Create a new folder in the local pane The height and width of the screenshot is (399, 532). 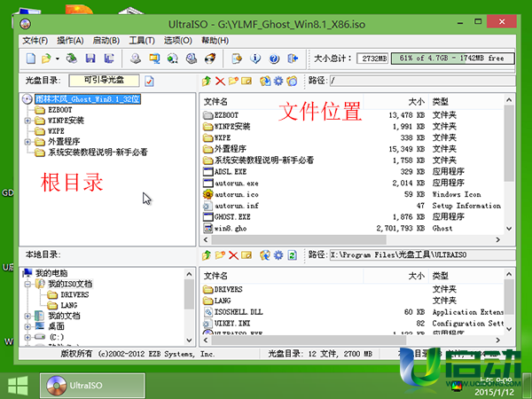[x=220, y=254]
